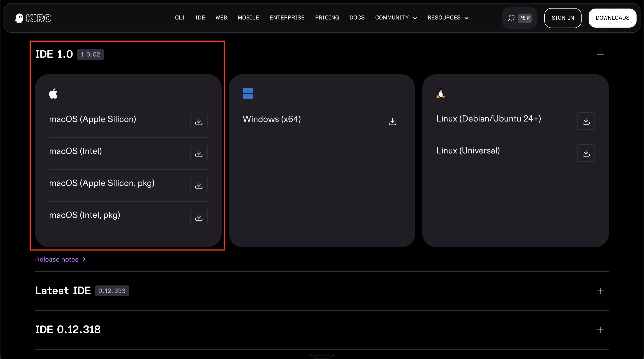Click the Downloads button

(x=612, y=18)
